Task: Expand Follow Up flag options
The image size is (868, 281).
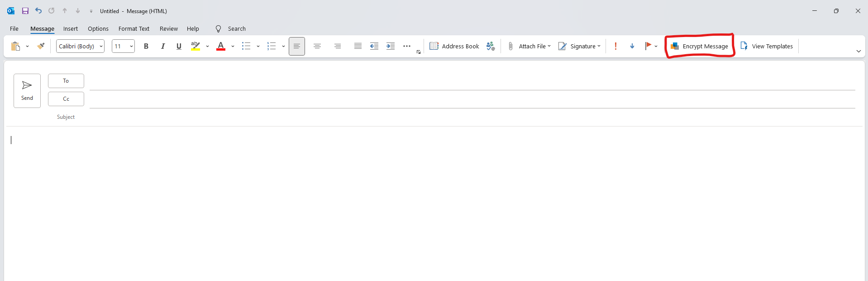Action: 656,46
